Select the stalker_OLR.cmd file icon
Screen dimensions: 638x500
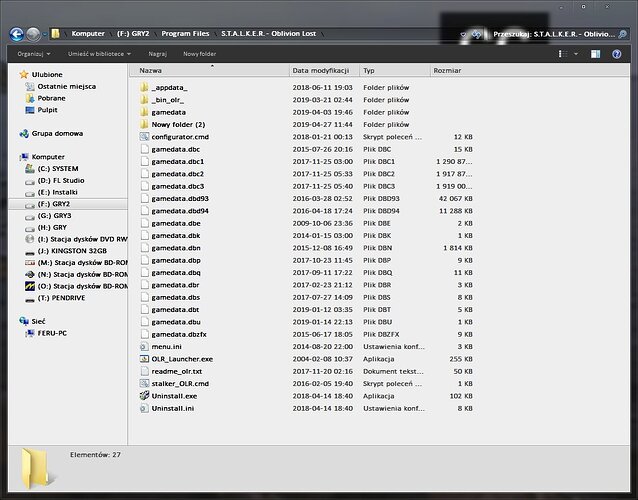pos(144,383)
